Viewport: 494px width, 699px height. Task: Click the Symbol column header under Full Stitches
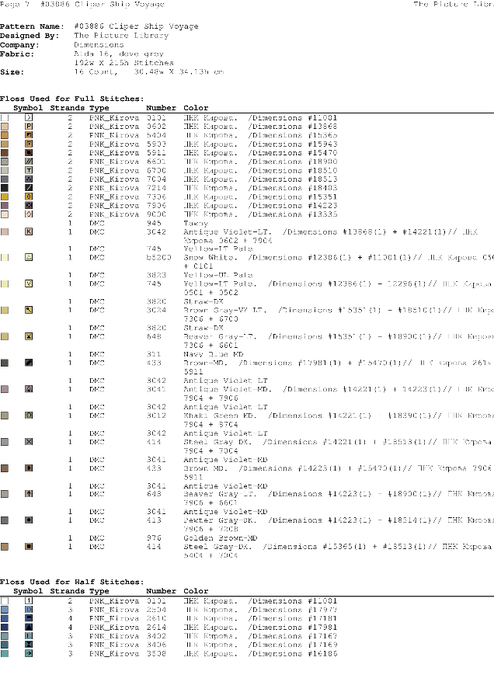pyautogui.click(x=28, y=108)
